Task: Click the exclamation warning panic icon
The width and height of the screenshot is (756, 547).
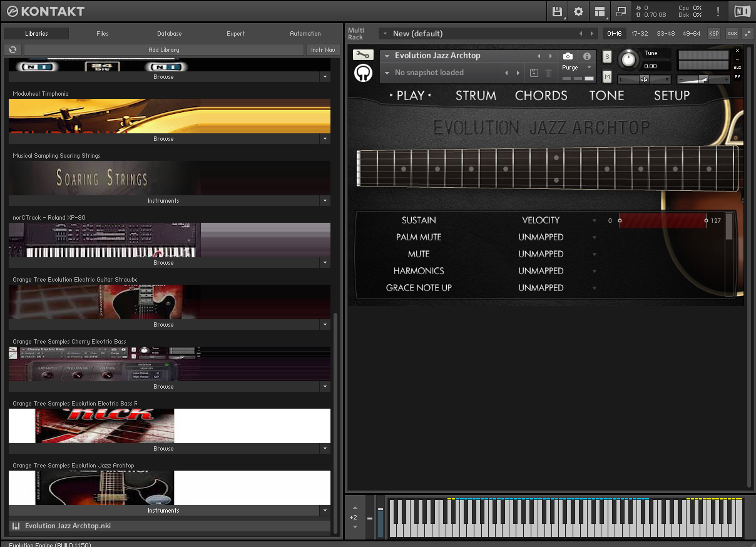Action: pos(718,11)
